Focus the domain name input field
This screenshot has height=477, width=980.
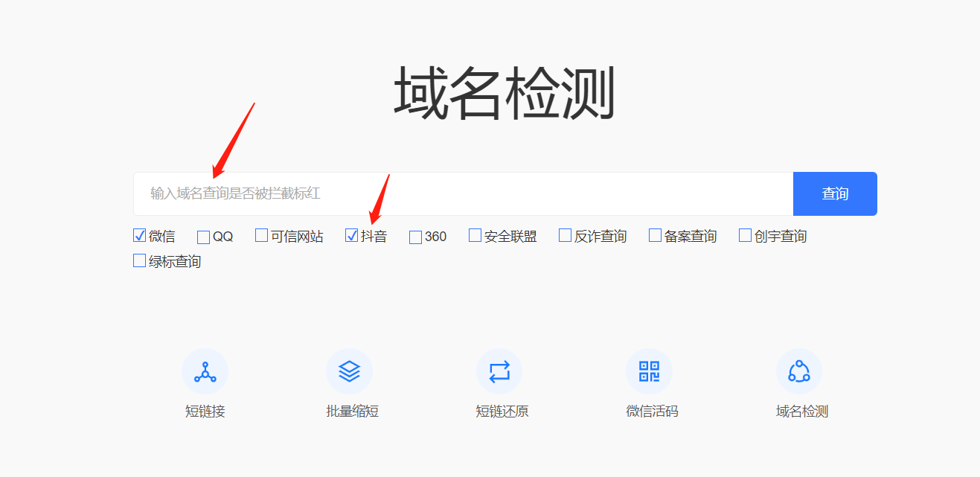click(x=464, y=194)
